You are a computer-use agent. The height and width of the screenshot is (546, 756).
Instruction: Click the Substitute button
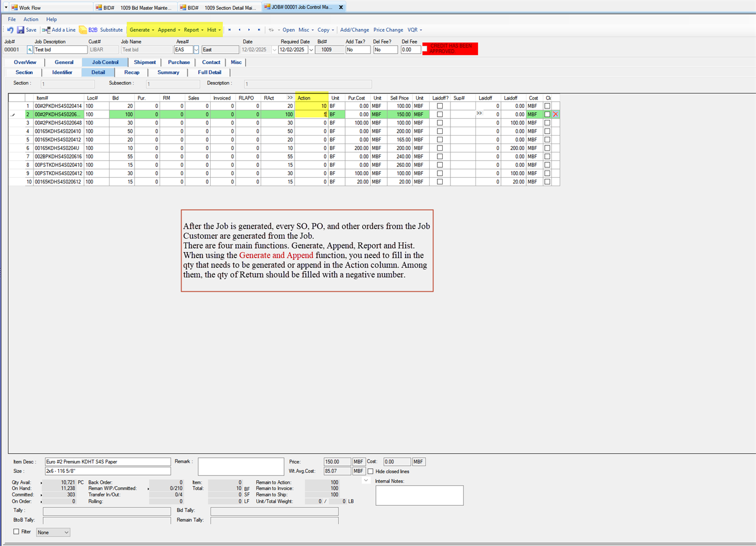(111, 30)
